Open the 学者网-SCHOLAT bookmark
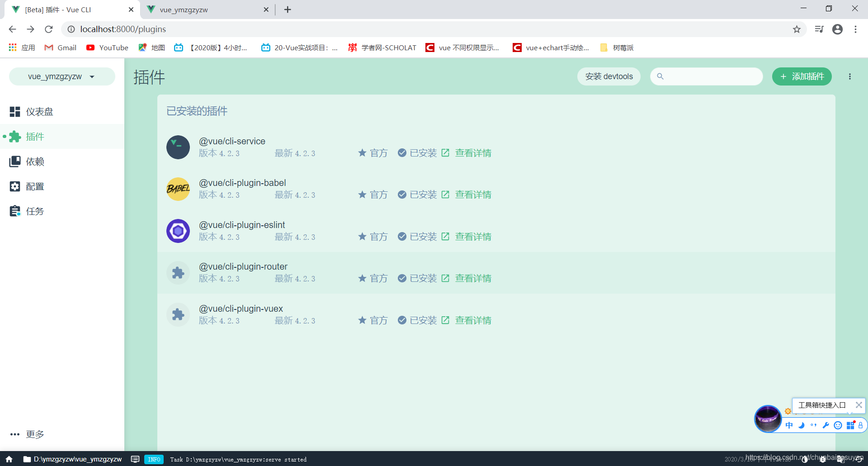This screenshot has height=466, width=868. coord(382,48)
